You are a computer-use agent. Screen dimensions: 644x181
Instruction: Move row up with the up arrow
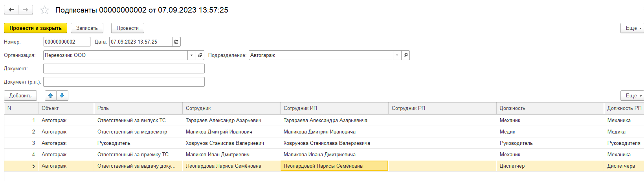(51, 95)
